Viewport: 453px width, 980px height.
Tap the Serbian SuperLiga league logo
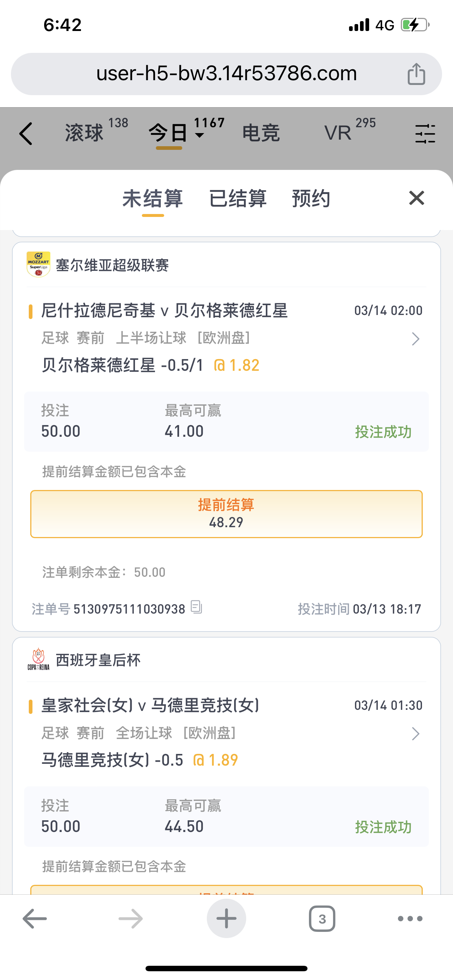pyautogui.click(x=38, y=264)
